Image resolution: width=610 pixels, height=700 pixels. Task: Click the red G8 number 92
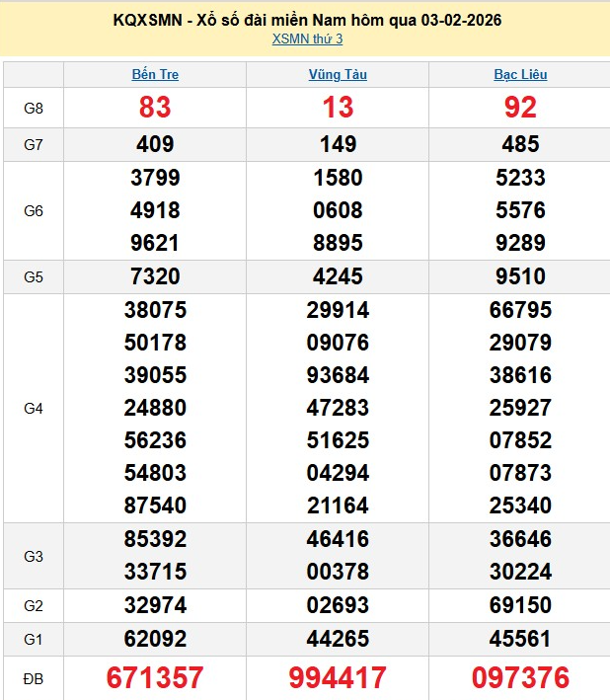[x=520, y=108]
